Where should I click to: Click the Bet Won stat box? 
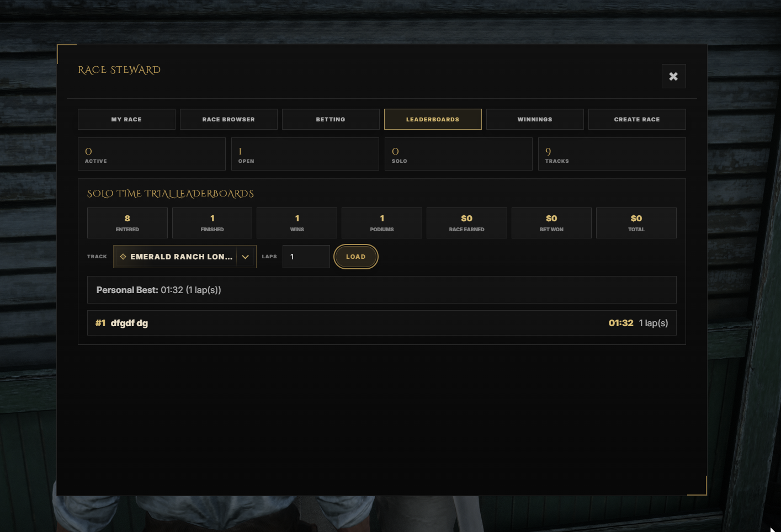pyautogui.click(x=551, y=223)
